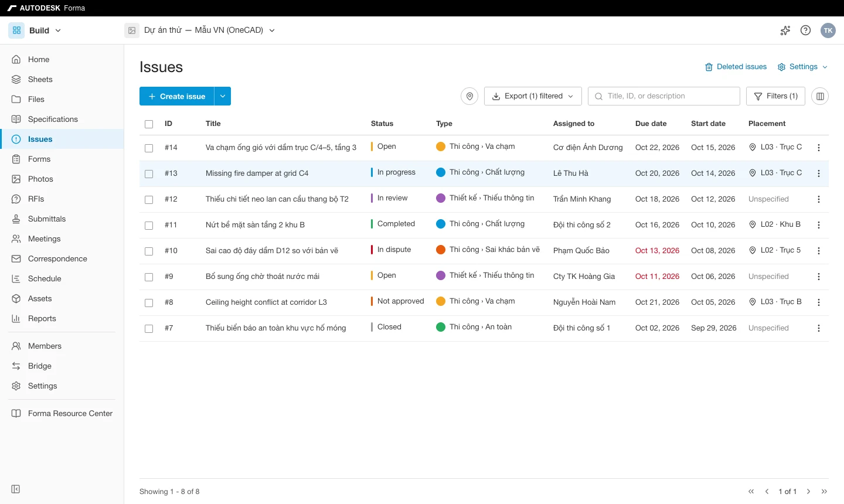The width and height of the screenshot is (844, 504).
Task: Go to the previous page arrow
Action: pyautogui.click(x=767, y=492)
